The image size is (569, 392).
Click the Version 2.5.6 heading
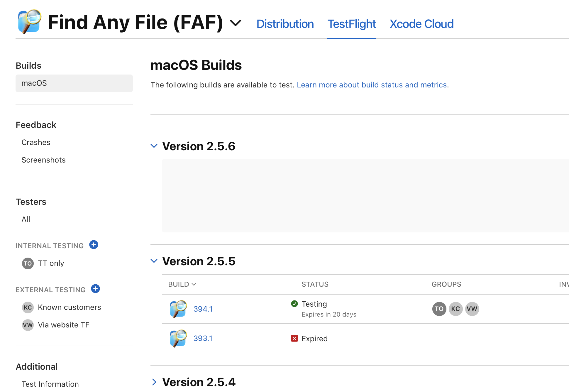(x=199, y=146)
